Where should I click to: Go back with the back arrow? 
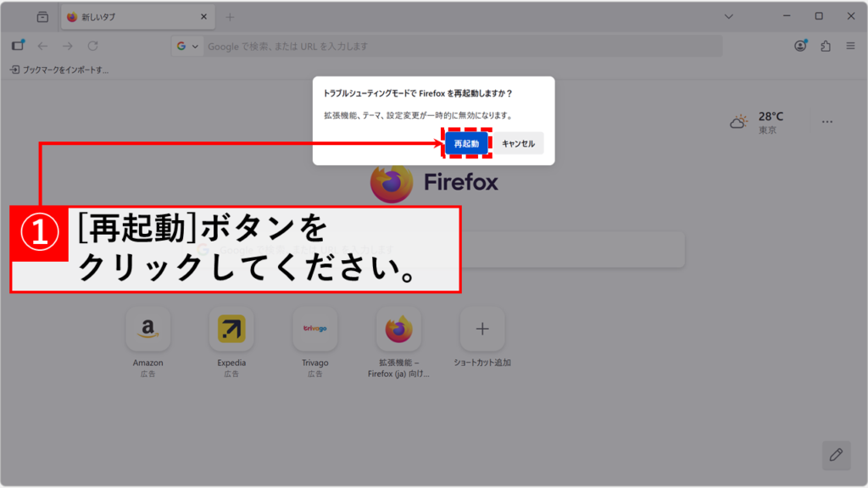[x=42, y=46]
